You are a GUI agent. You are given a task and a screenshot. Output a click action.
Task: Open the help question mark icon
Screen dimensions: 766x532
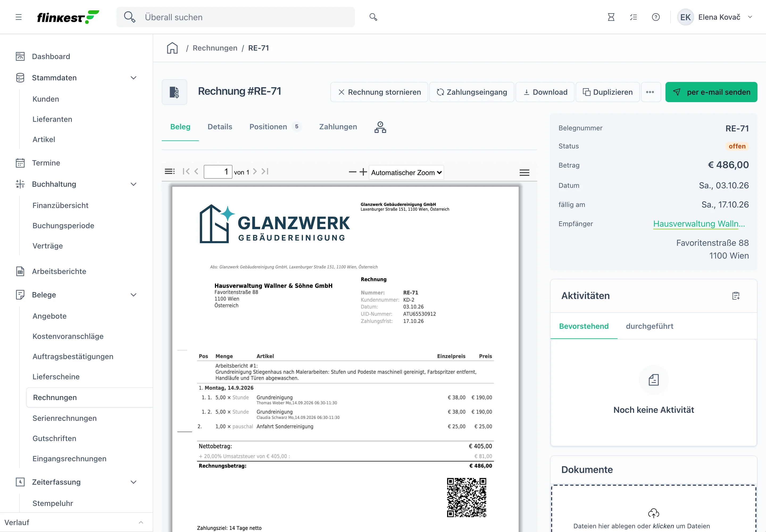655,17
